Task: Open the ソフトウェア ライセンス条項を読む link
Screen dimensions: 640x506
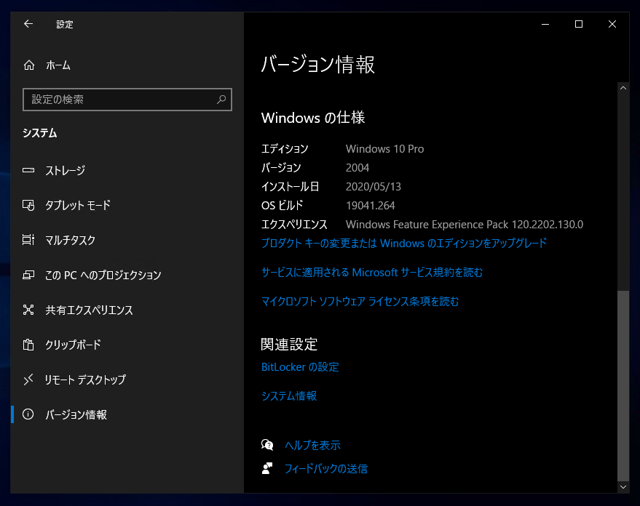Action: 360,301
